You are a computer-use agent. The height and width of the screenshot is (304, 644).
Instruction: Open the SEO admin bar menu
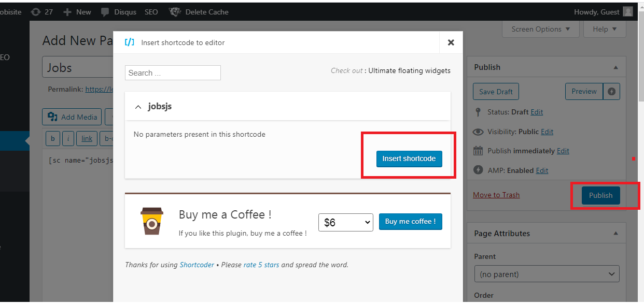pos(151,12)
